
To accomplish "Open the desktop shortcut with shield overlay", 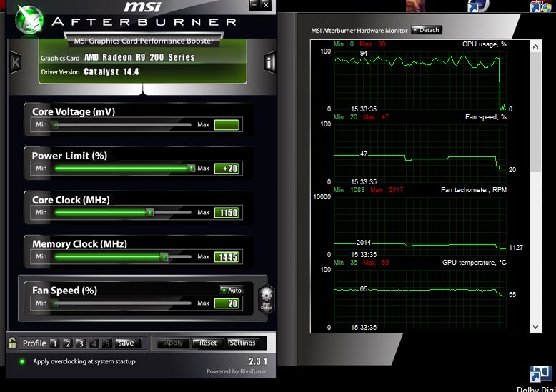I will 540,6.
